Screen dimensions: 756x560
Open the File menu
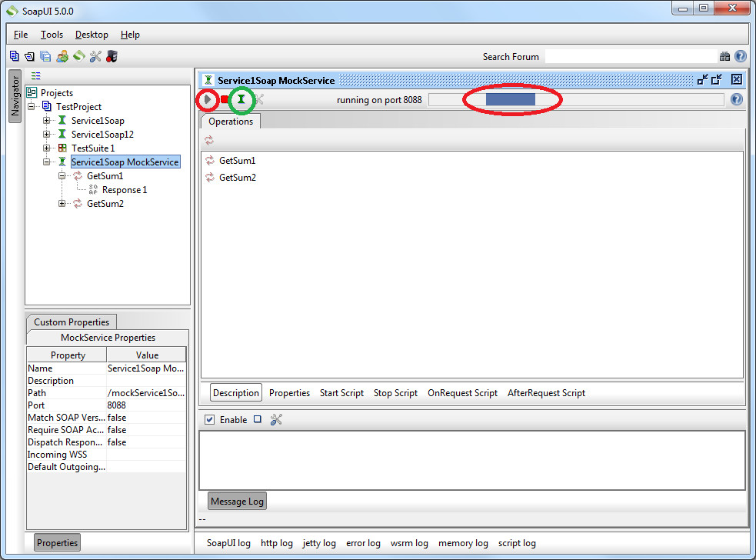click(21, 35)
